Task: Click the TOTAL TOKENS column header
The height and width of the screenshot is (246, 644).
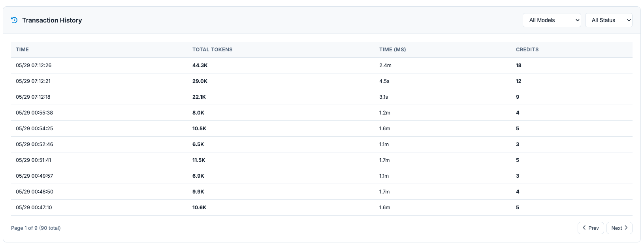Action: (x=213, y=49)
